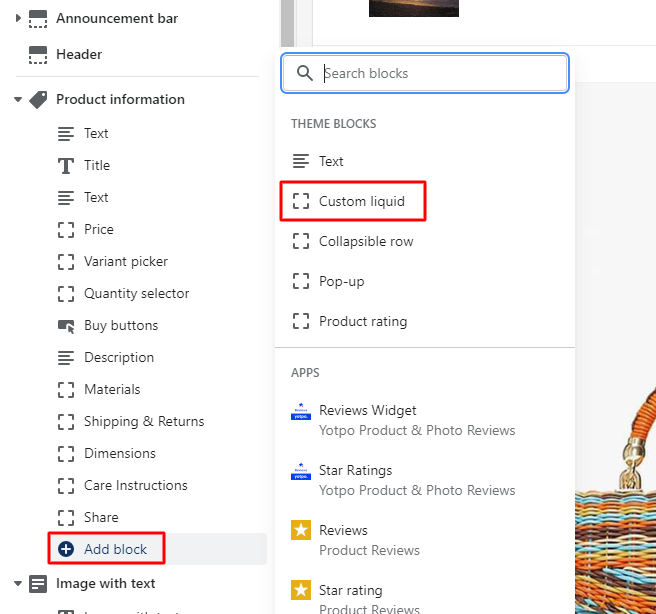Click the Announcement bar section icon
Image resolution: width=656 pixels, height=614 pixels.
tap(38, 18)
